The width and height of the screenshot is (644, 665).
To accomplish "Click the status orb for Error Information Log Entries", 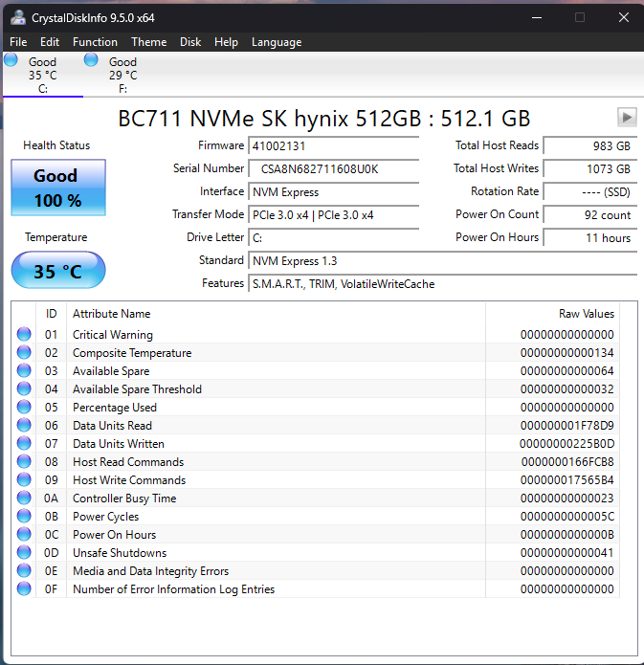I will (24, 588).
